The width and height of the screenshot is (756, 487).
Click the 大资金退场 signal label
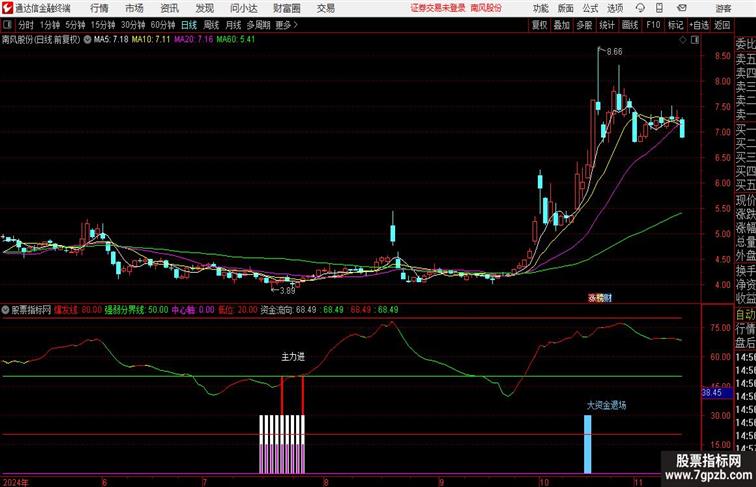607,406
